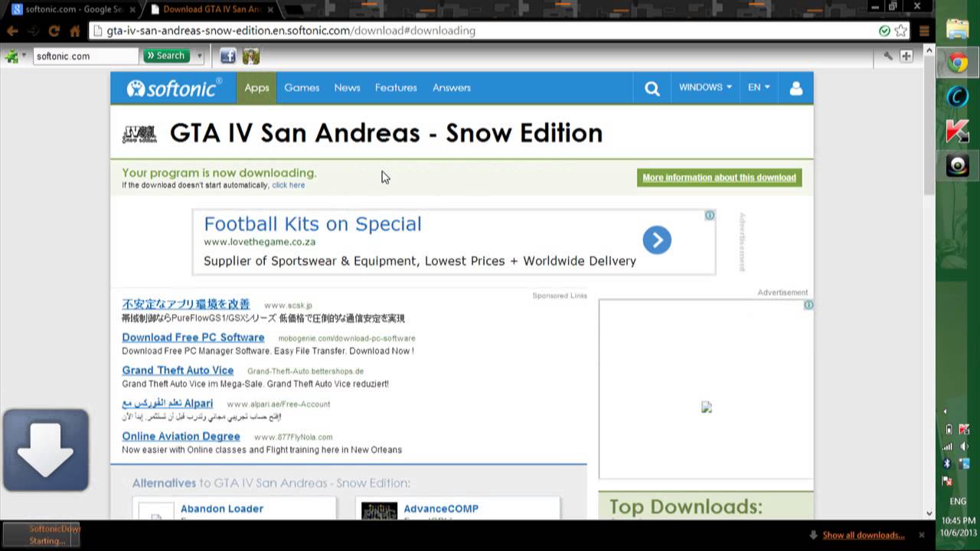Click the toolbar plus add button
The width and height of the screenshot is (980, 551).
[x=906, y=56]
